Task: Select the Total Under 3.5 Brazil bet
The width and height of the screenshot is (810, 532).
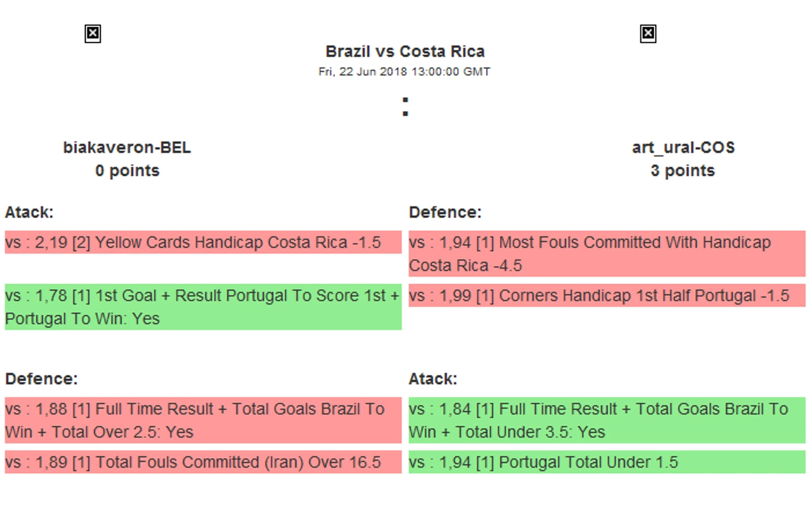Action: click(606, 420)
